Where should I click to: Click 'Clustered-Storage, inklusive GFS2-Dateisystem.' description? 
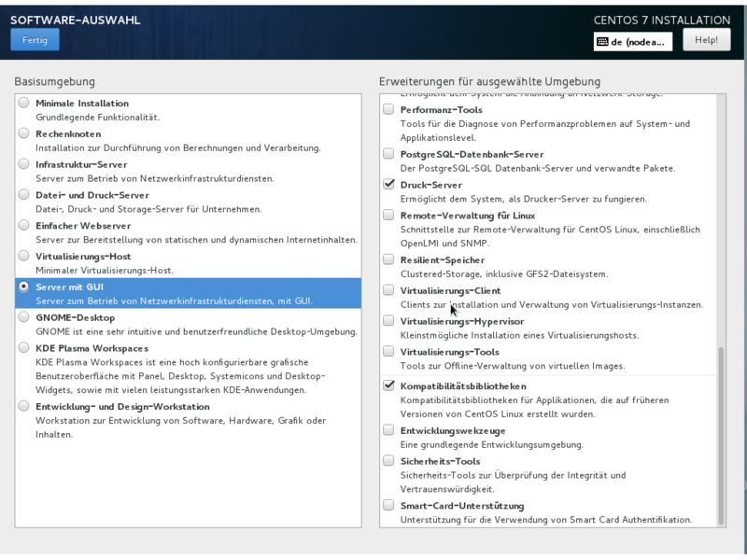tap(504, 274)
